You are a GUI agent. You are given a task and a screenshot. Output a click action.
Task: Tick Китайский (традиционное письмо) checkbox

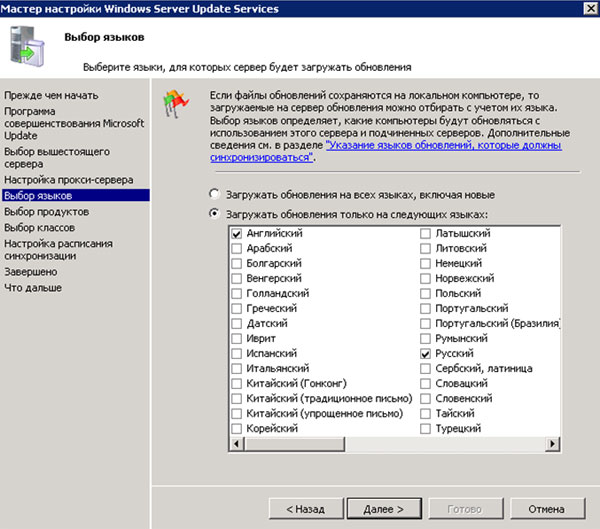coord(236,398)
